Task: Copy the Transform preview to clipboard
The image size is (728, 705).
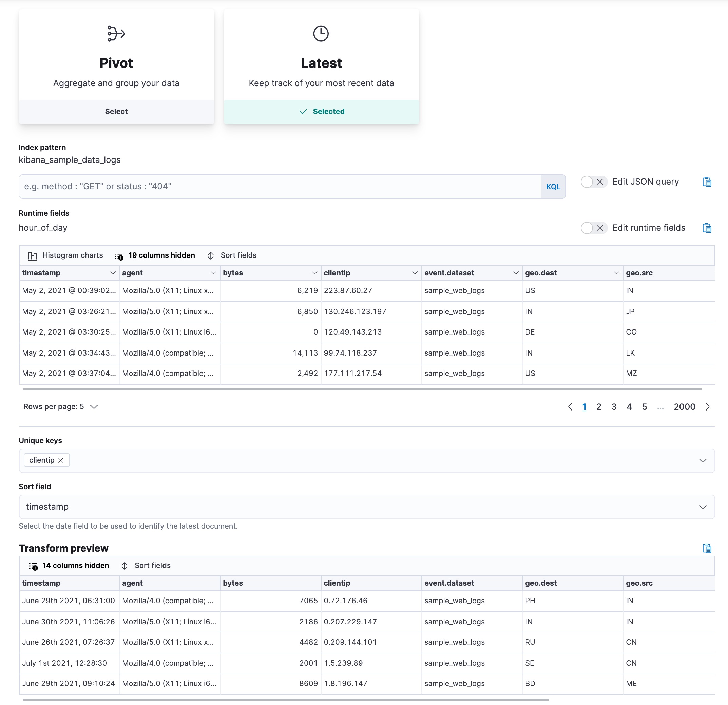Action: pos(707,548)
